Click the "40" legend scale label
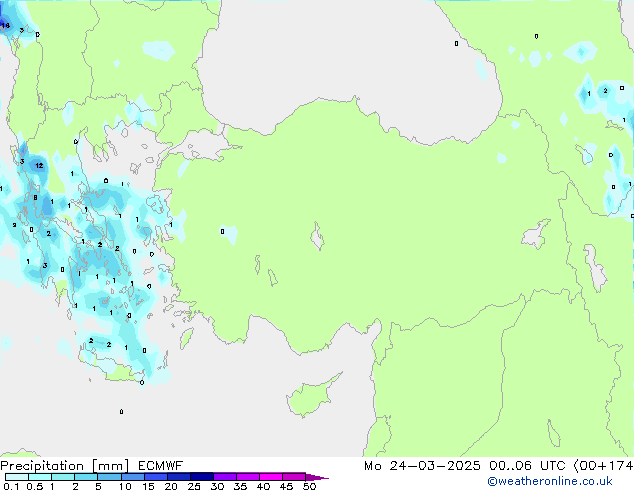634x490 pixels. click(x=263, y=486)
